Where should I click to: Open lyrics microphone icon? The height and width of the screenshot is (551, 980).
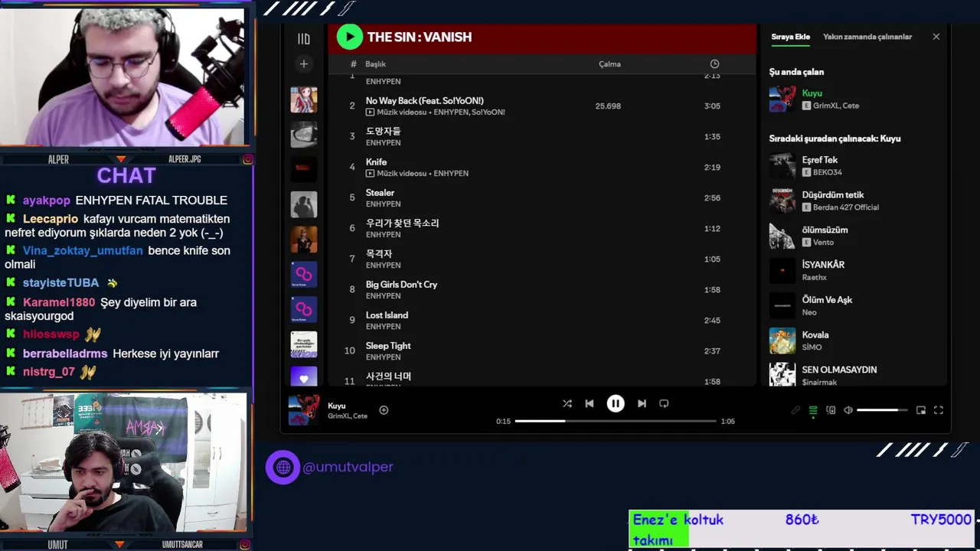795,410
